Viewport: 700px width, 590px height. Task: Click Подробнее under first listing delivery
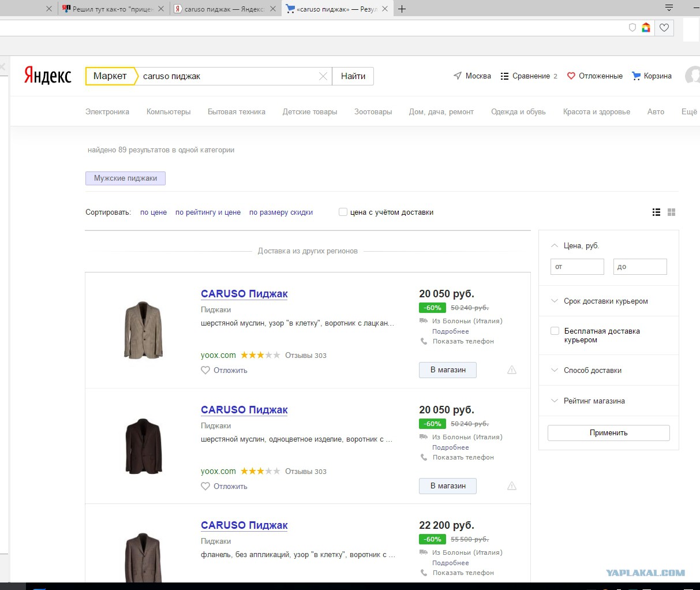coord(451,331)
